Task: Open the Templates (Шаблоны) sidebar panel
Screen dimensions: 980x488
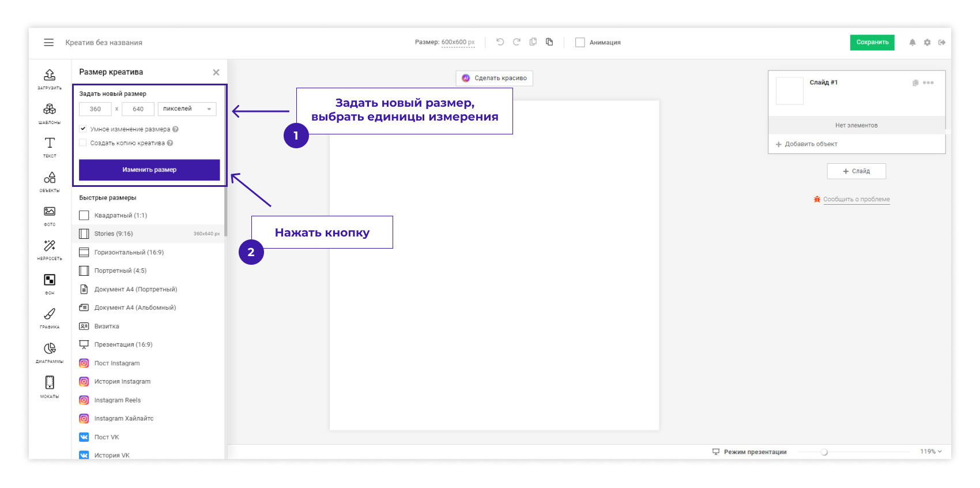Action: [x=50, y=111]
